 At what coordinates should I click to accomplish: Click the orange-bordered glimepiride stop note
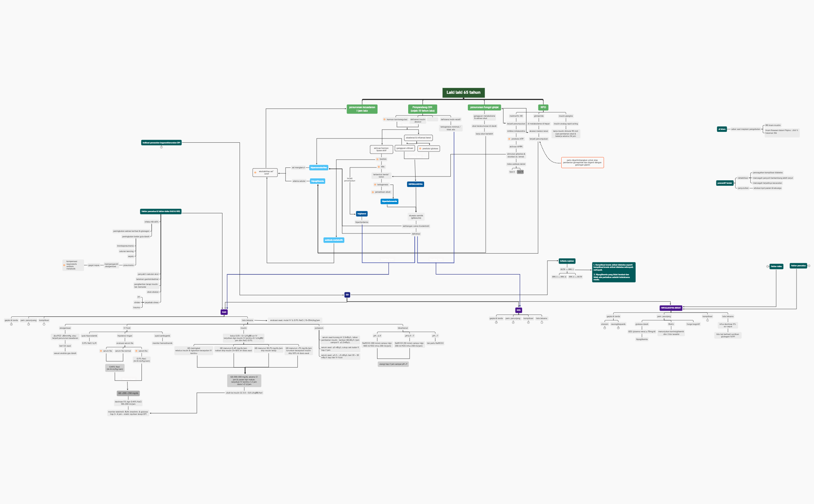pyautogui.click(x=582, y=162)
